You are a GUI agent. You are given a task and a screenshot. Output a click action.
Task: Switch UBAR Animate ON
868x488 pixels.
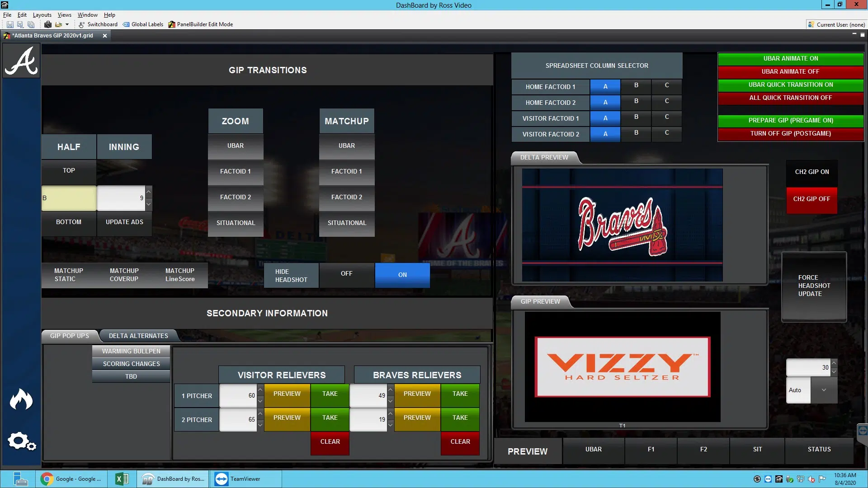(790, 59)
